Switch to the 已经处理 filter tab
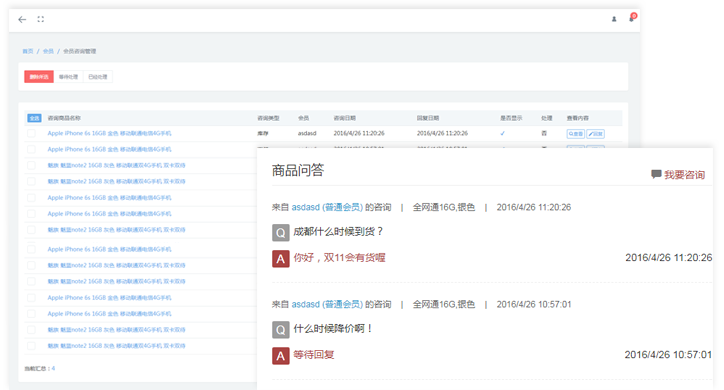The image size is (724, 390). point(97,77)
